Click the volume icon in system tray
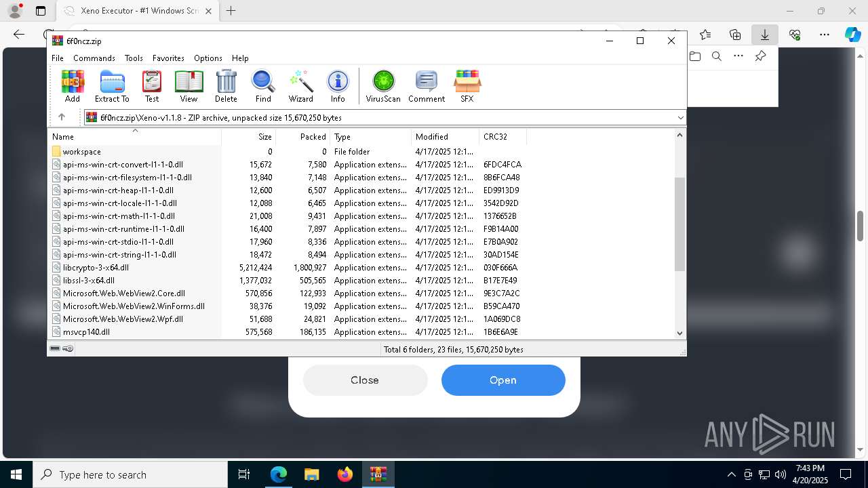This screenshot has width=868, height=488. pos(780,474)
